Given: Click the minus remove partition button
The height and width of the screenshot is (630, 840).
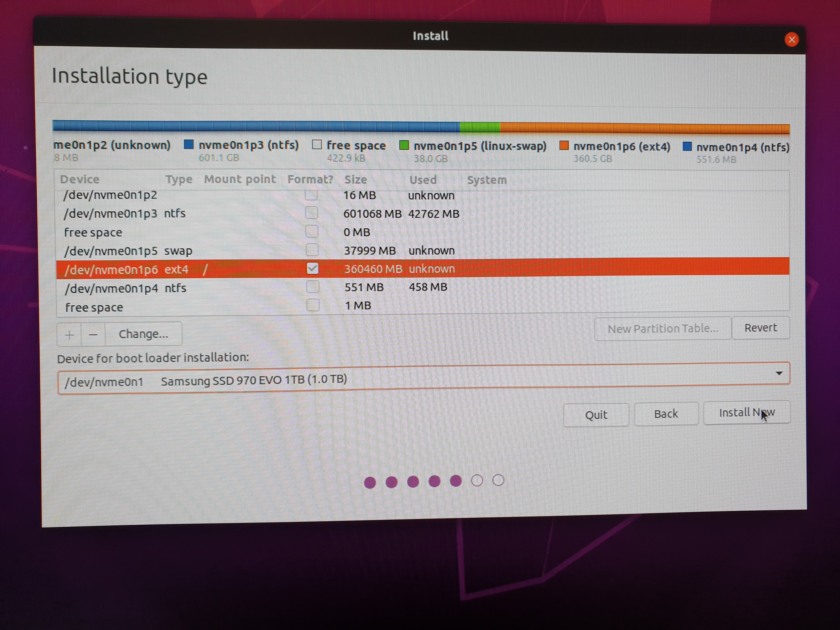Looking at the screenshot, I should pos(93,335).
